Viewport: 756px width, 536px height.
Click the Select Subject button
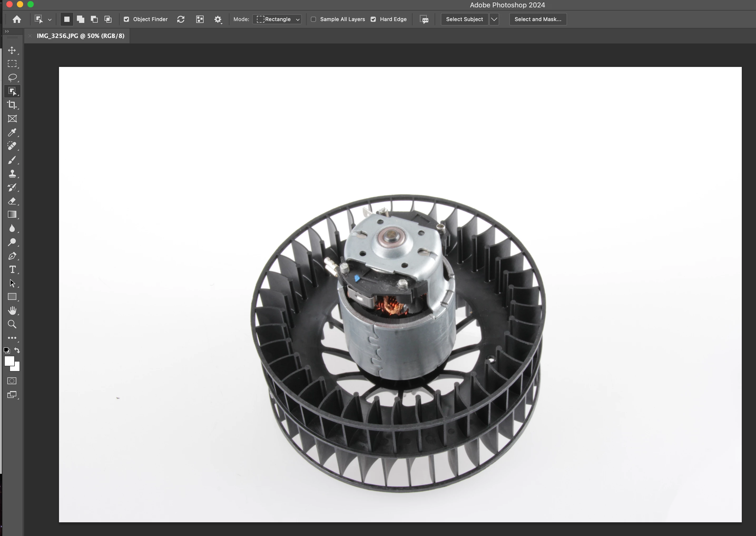click(x=464, y=20)
